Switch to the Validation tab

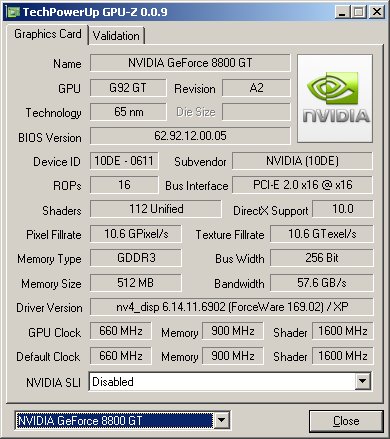[116, 36]
